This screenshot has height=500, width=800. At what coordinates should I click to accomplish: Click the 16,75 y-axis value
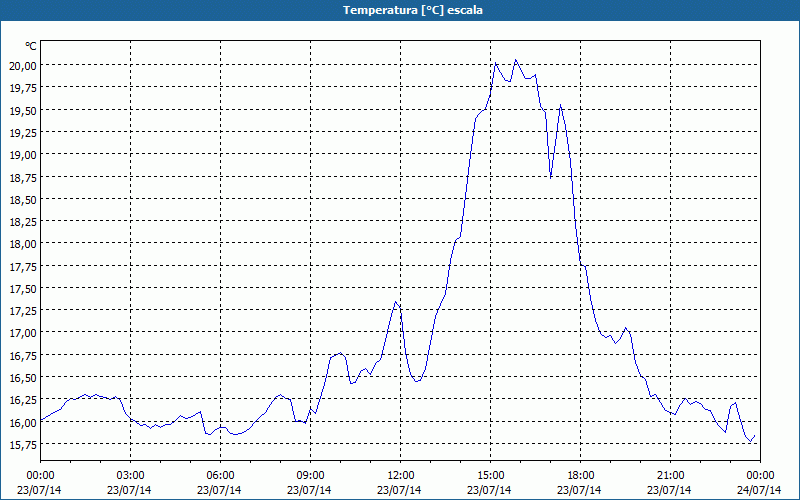pos(23,355)
